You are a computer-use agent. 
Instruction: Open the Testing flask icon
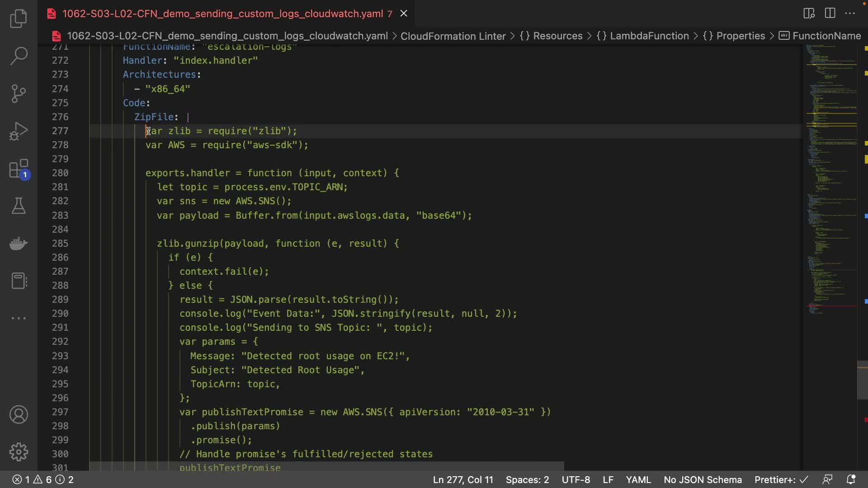click(x=19, y=206)
